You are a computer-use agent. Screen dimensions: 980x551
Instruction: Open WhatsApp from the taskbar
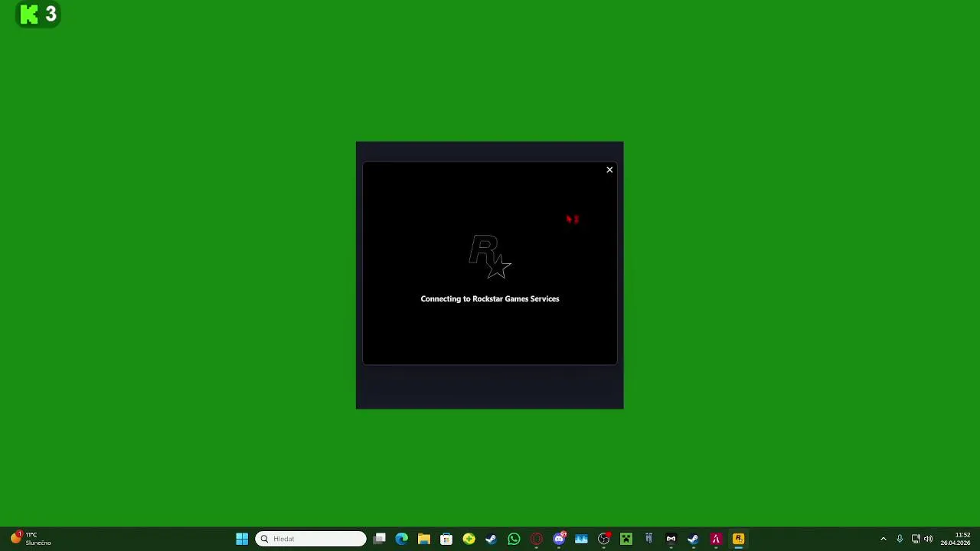click(x=514, y=539)
